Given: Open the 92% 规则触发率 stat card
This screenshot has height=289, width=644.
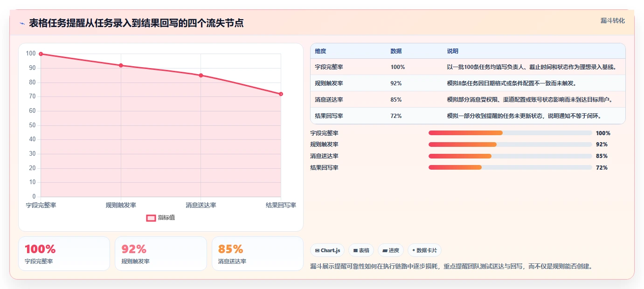Looking at the screenshot, I should click(161, 254).
